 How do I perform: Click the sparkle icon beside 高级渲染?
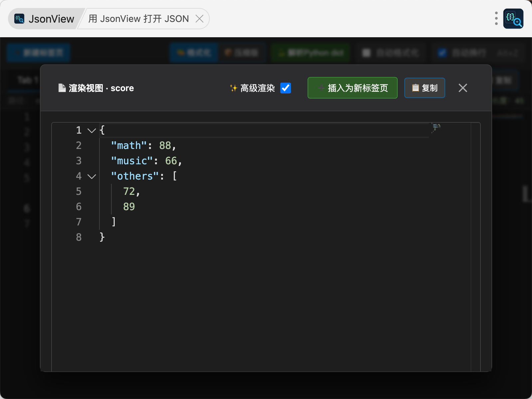(233, 88)
